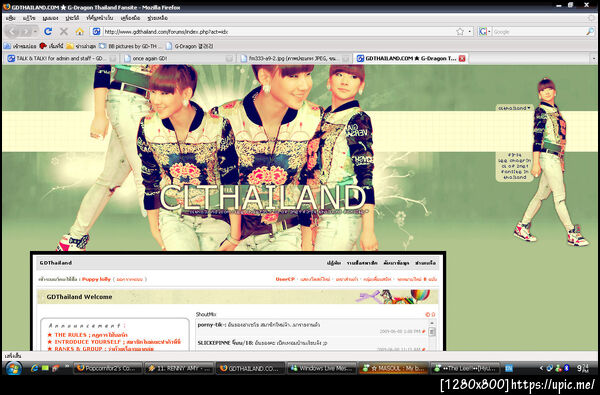
Task: Go to the home page via house icon
Action: click(x=80, y=31)
